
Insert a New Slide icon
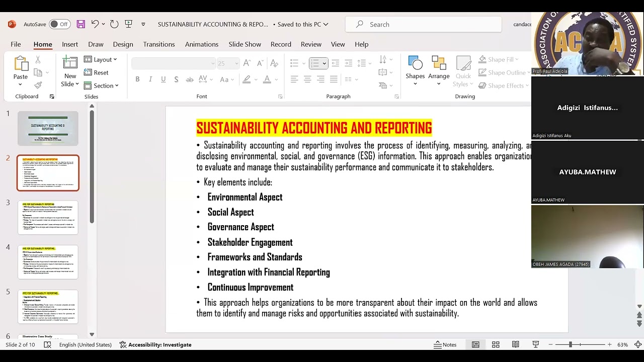70,63
